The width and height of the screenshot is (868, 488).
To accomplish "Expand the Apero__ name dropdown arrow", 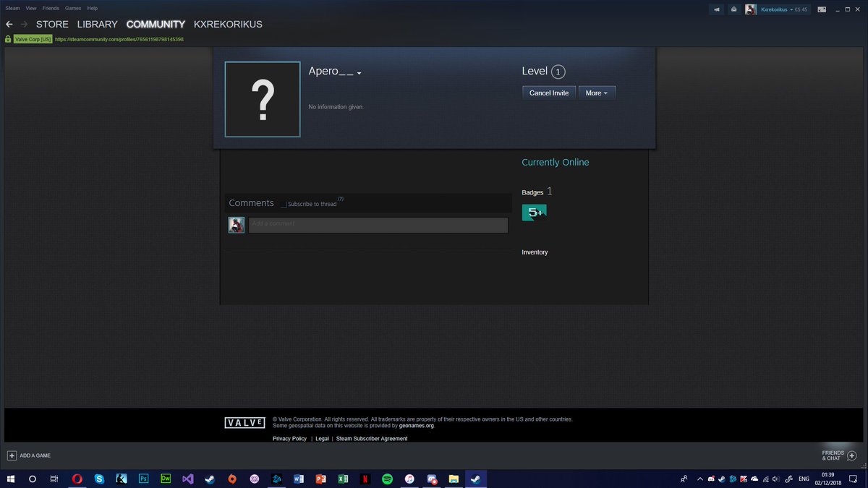I will (359, 73).
